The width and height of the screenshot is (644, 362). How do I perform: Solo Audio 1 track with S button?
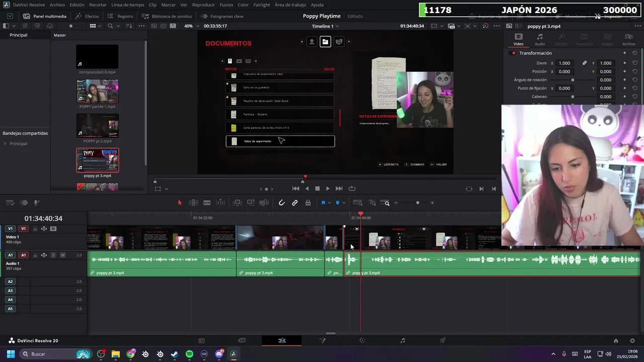click(x=53, y=255)
